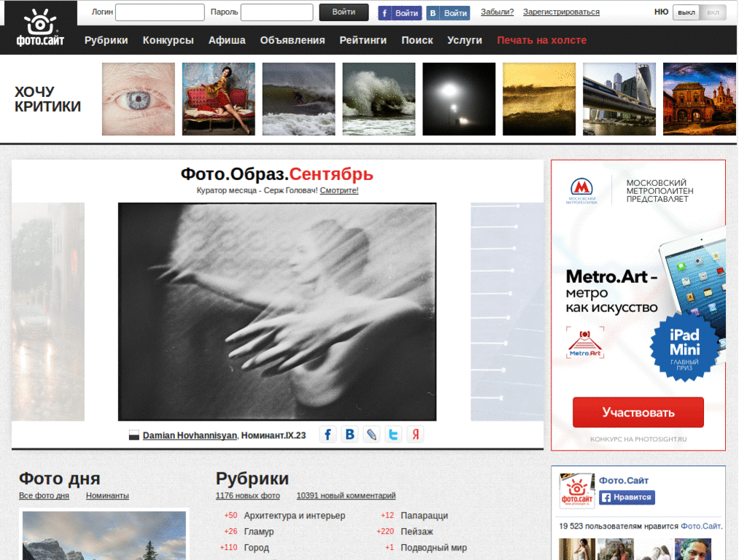Open Damian Hovhannisyan profile link

tap(190, 435)
